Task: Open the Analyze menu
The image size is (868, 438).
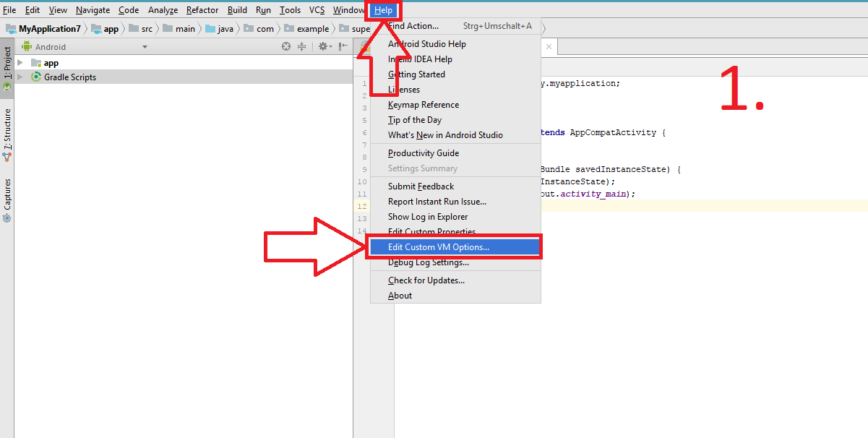Action: pyautogui.click(x=163, y=10)
